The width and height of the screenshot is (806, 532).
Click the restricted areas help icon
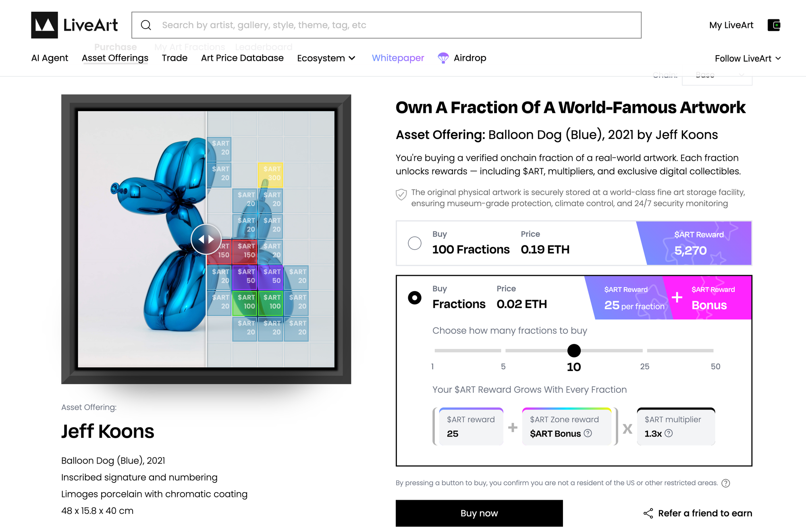(725, 483)
